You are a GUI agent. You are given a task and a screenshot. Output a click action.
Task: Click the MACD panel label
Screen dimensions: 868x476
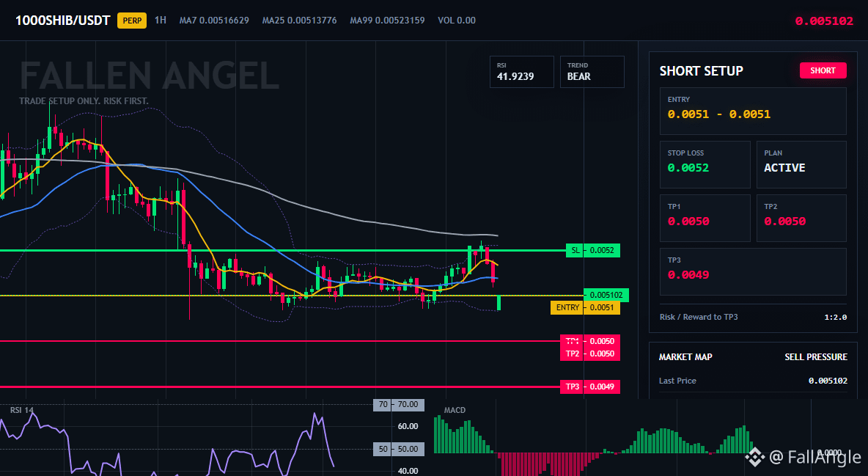click(x=455, y=410)
